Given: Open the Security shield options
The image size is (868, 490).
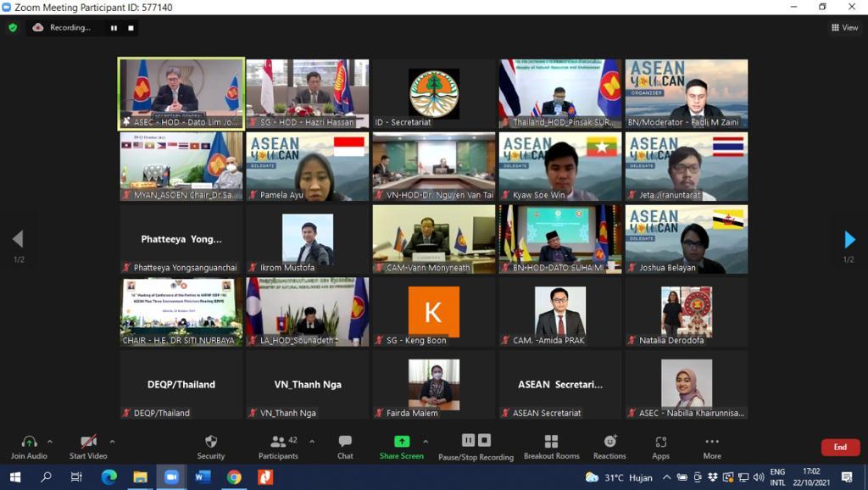Looking at the screenshot, I should coord(211,447).
